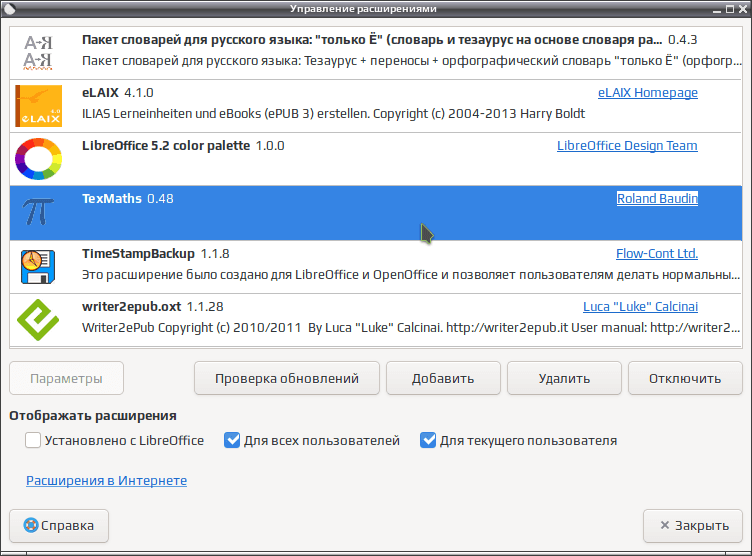
Task: Click the 'Параметры' button
Action: [66, 379]
